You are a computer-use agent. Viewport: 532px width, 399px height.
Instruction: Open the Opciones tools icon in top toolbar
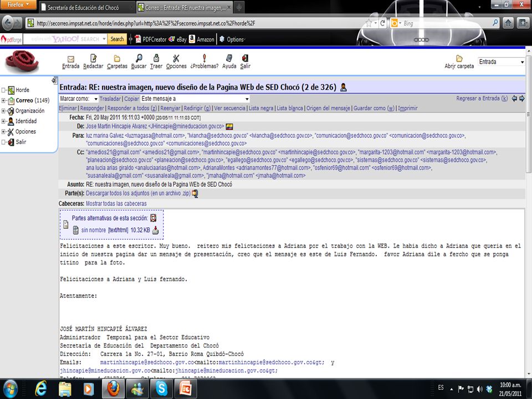tap(176, 58)
